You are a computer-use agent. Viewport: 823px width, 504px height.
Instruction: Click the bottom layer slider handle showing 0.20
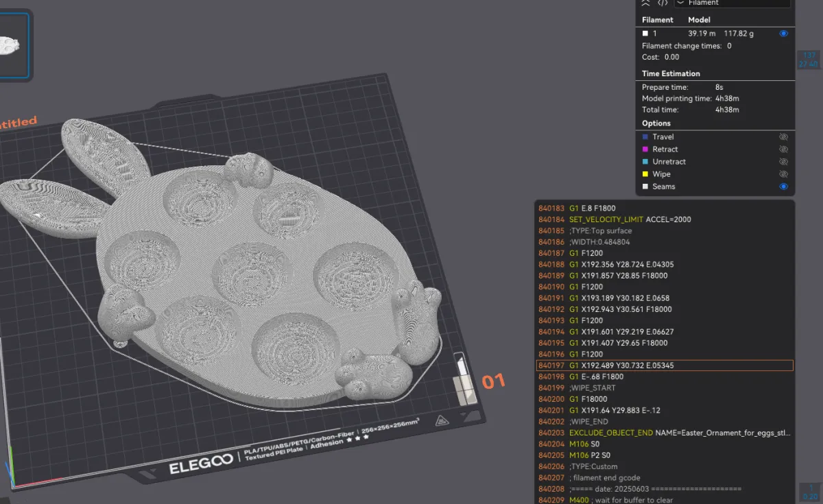(810, 492)
